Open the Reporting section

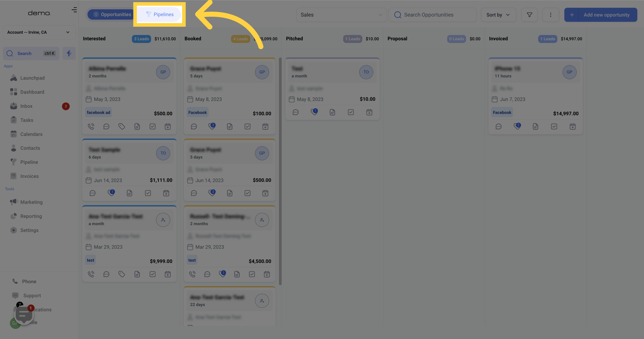[x=31, y=216]
